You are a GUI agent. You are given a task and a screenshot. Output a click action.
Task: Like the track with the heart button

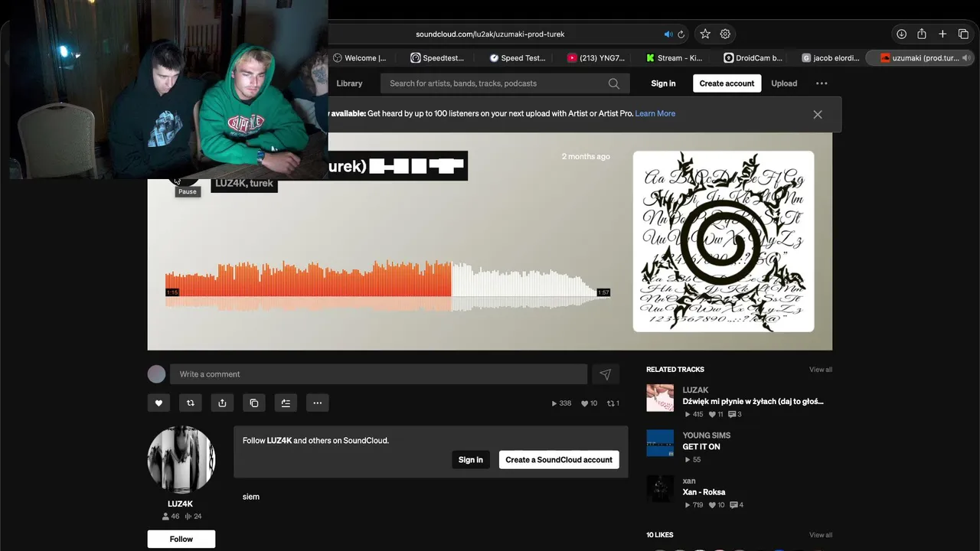[158, 403]
